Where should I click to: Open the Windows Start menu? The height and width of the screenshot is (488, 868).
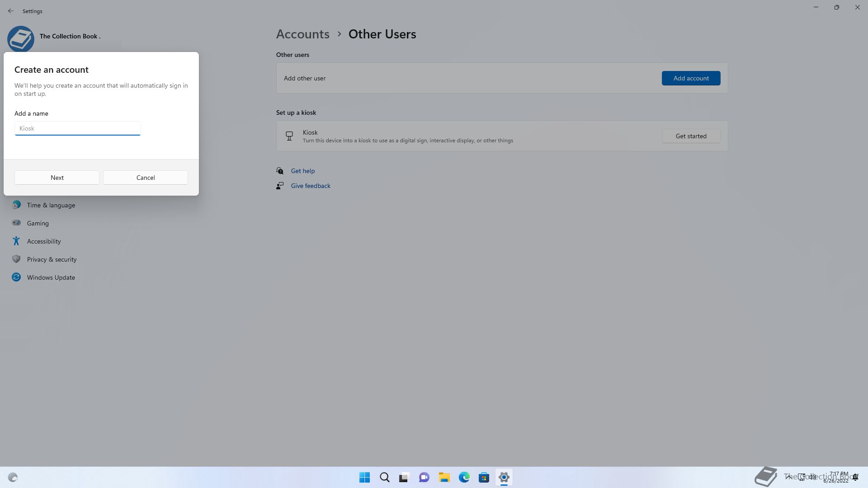tap(364, 477)
